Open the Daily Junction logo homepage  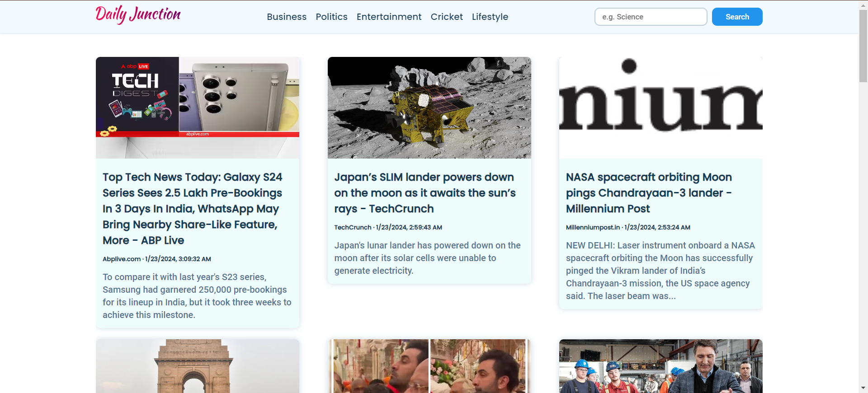tap(138, 15)
